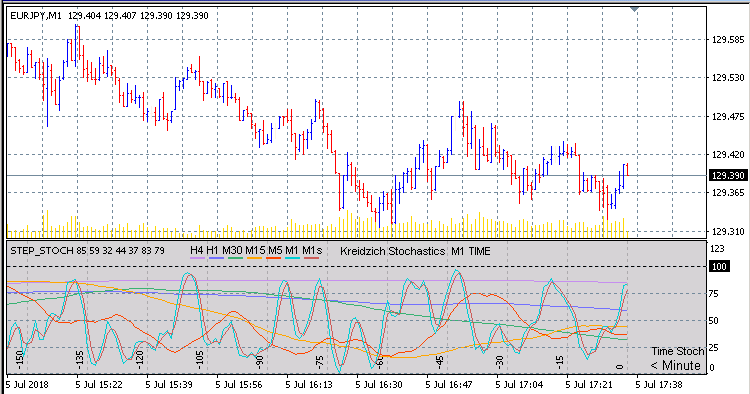Click the EURJPY,M1 chart title text
Image resolution: width=750 pixels, height=394 pixels.
point(36,16)
